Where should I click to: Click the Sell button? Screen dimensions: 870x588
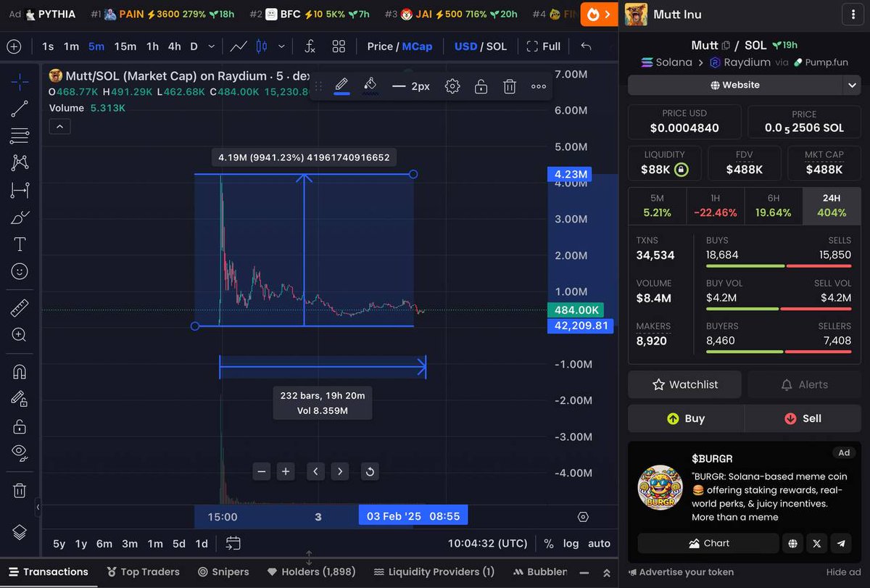click(x=803, y=418)
